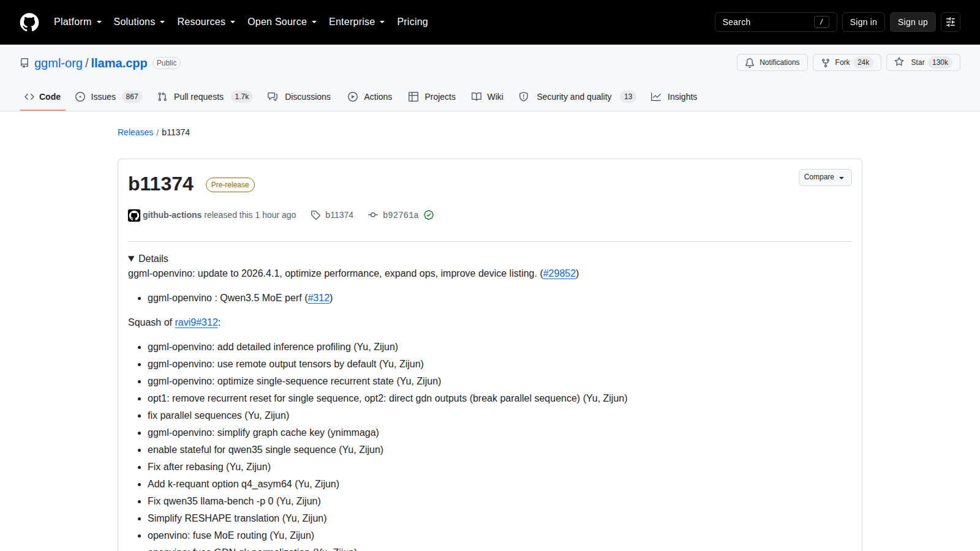Expand the Enterprise menu
This screenshot has width=980, height=551.
(357, 22)
